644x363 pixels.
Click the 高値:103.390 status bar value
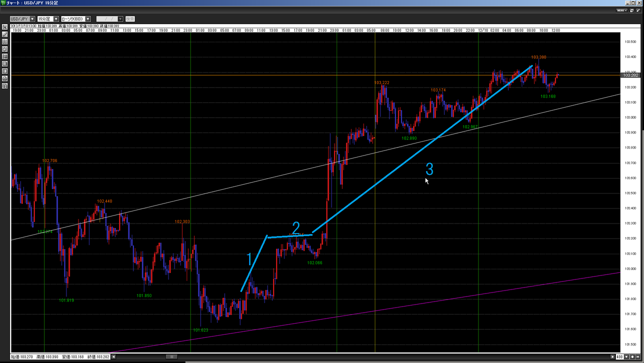47,357
